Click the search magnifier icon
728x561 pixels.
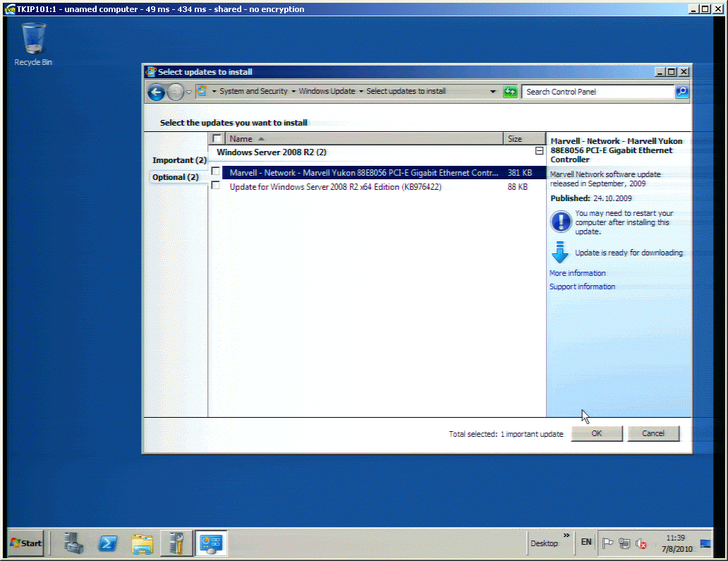(681, 92)
